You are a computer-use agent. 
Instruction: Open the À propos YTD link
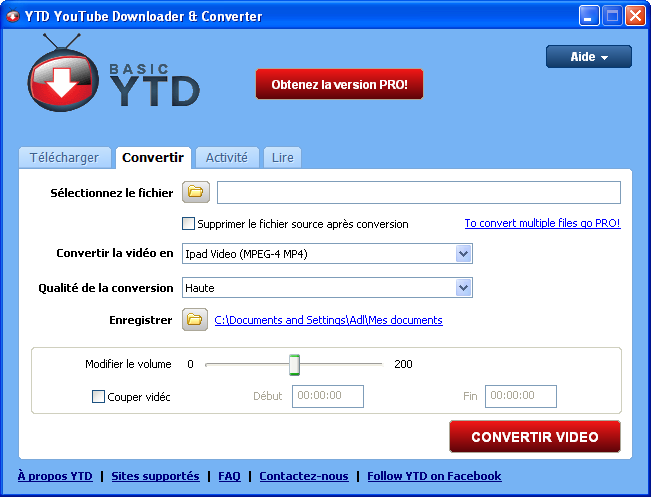click(55, 476)
